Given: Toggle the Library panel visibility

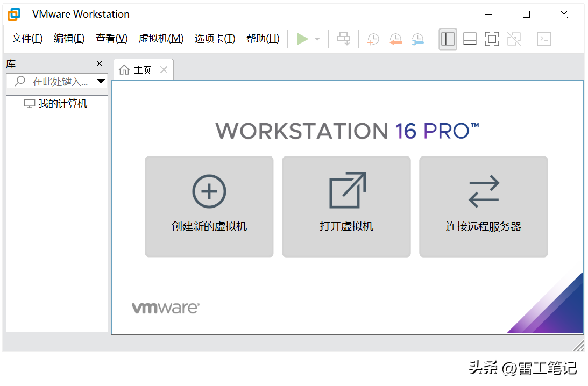Looking at the screenshot, I should point(447,39).
